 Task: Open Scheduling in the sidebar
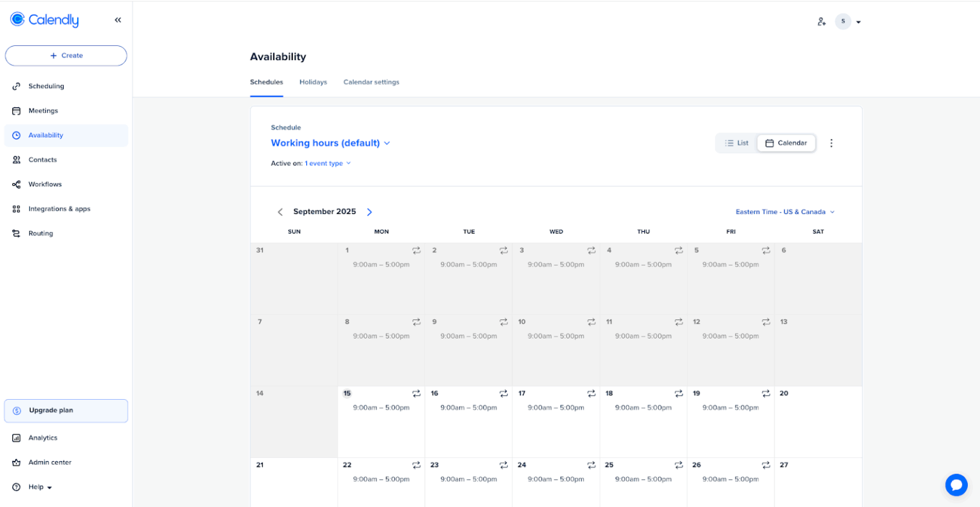[66, 86]
